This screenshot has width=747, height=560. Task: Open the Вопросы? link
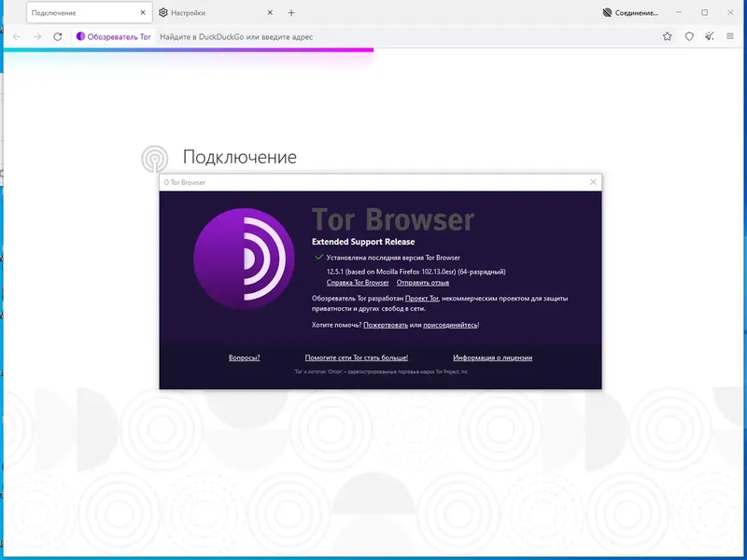[x=244, y=357]
